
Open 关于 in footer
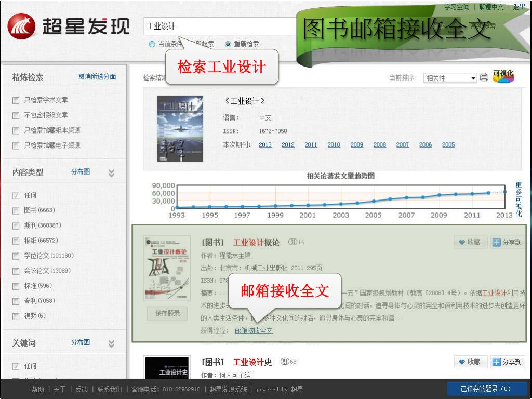click(x=59, y=389)
